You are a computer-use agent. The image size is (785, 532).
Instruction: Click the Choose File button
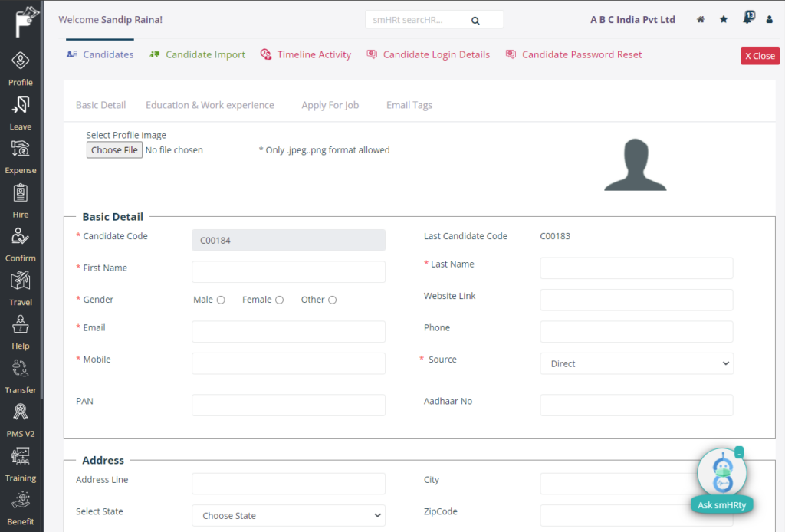click(x=114, y=150)
